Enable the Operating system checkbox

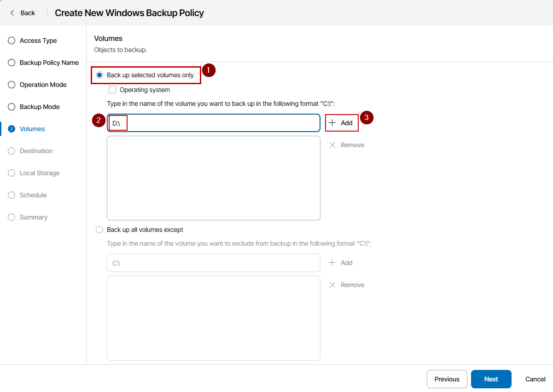point(112,90)
